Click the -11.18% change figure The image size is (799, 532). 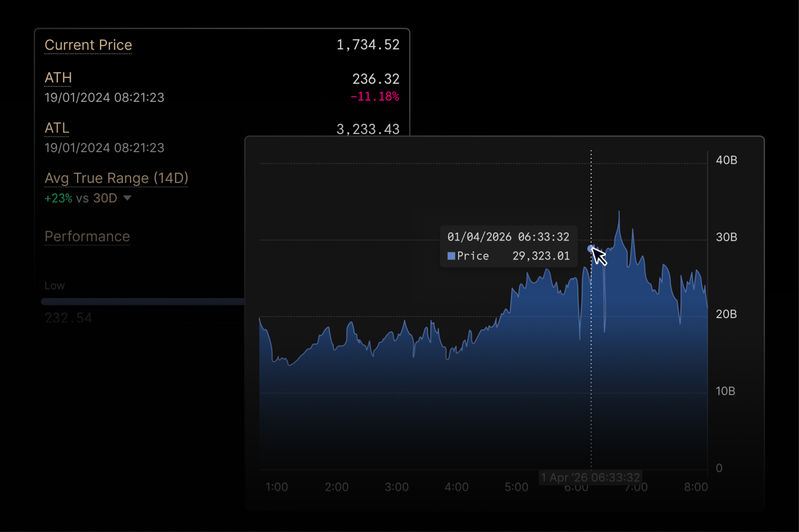coord(374,96)
